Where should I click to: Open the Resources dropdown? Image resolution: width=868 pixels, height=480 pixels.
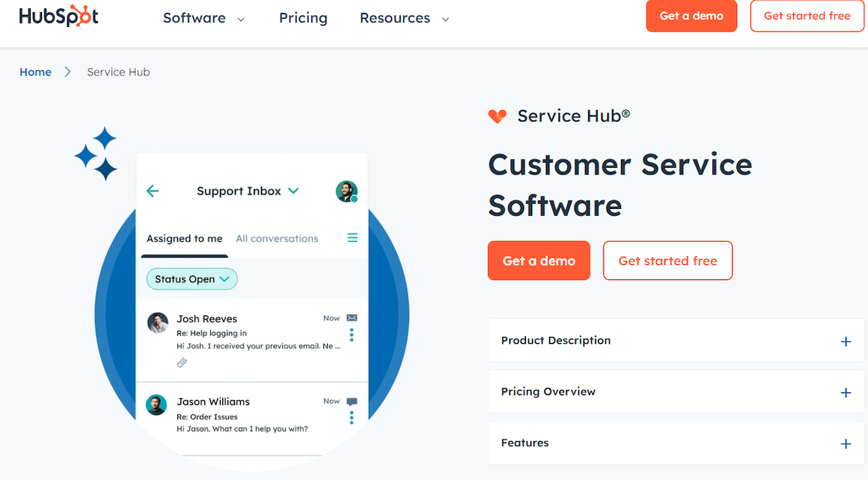[x=403, y=18]
